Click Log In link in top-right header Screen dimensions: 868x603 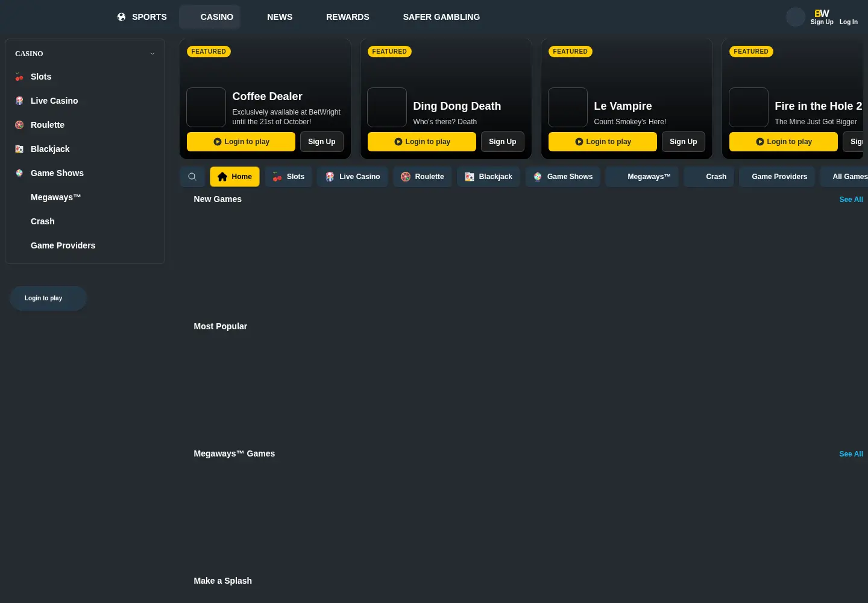point(849,22)
